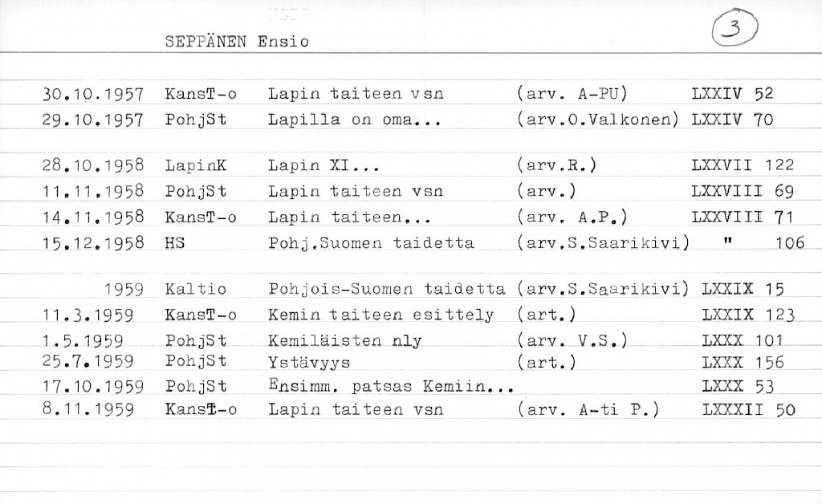Image resolution: width=822 pixels, height=504 pixels.
Task: Select the title Lapin XI...
Action: click(x=321, y=166)
